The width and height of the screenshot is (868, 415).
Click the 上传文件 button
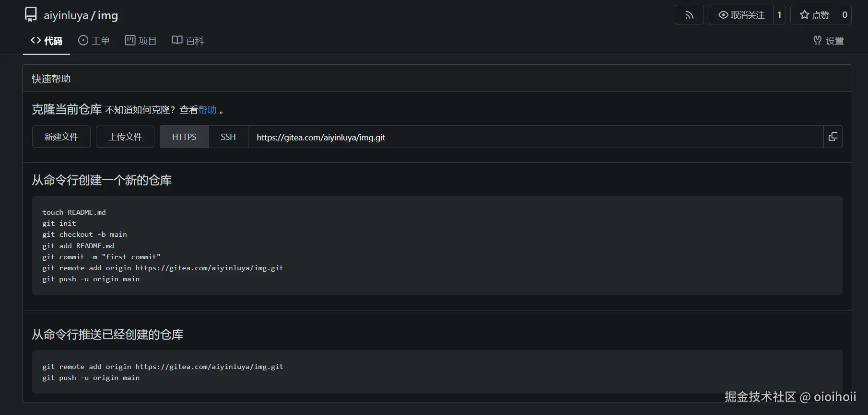pos(125,137)
